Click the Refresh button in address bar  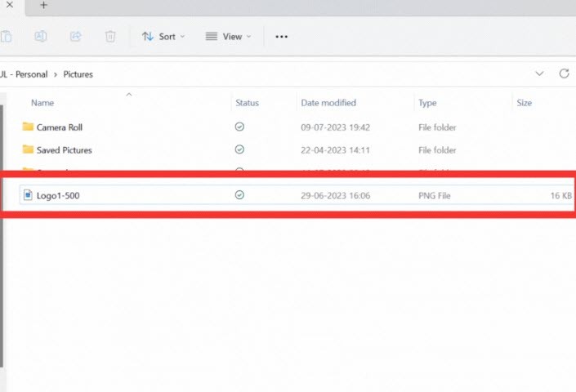(x=565, y=73)
